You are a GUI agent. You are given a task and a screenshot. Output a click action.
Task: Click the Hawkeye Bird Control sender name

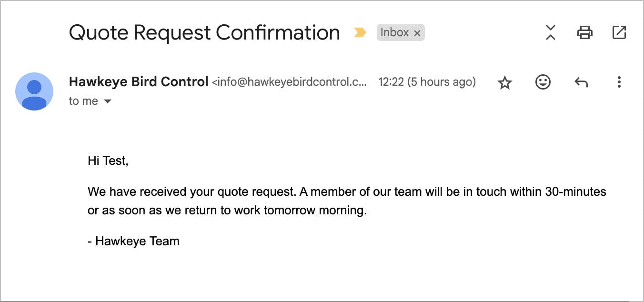(139, 82)
